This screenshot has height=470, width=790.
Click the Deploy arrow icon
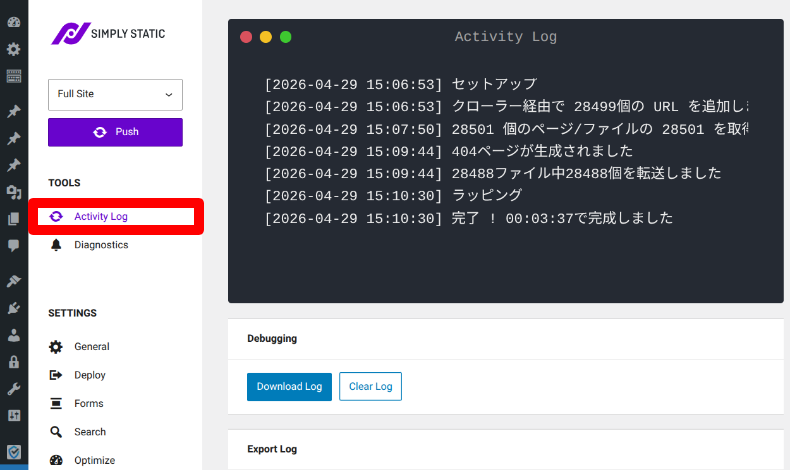pos(56,375)
